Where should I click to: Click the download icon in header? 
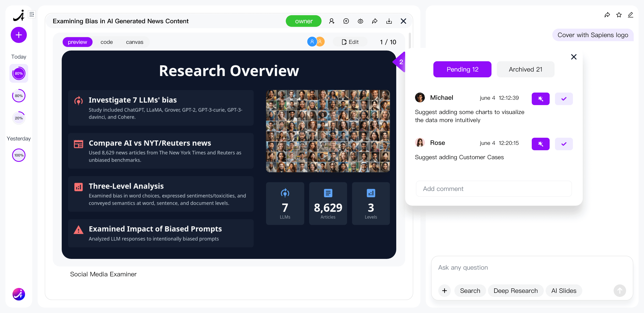[x=389, y=21]
